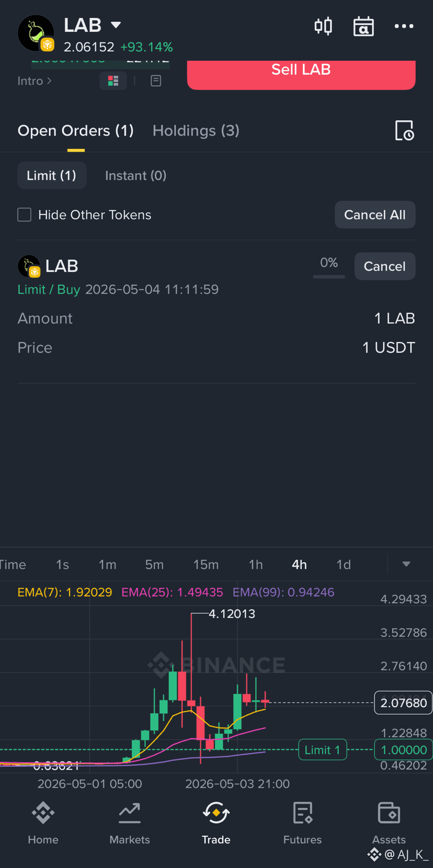Expand the LAB token selector arrow
The width and height of the screenshot is (433, 868).
click(116, 25)
